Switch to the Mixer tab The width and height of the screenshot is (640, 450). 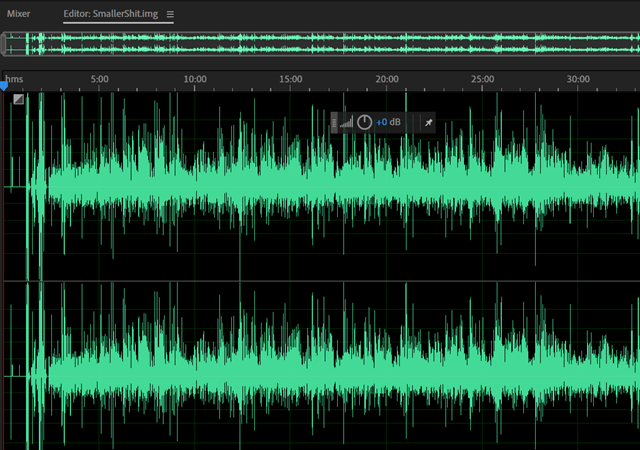click(x=18, y=14)
